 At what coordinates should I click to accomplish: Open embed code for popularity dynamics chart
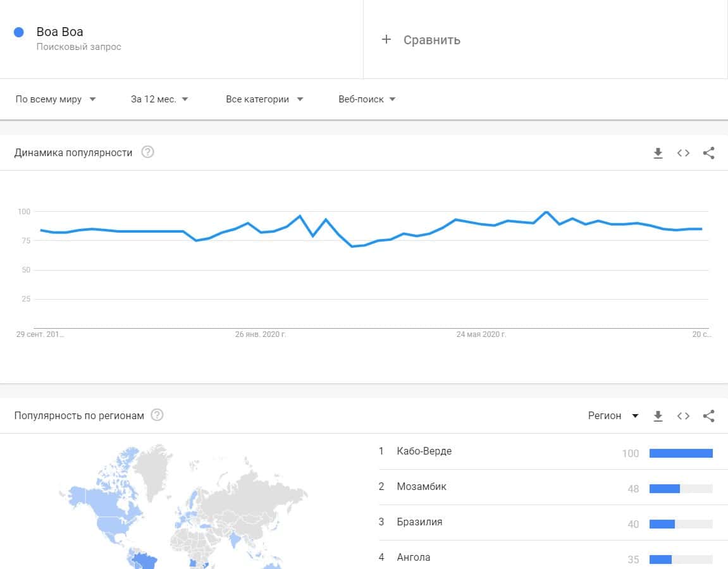683,153
